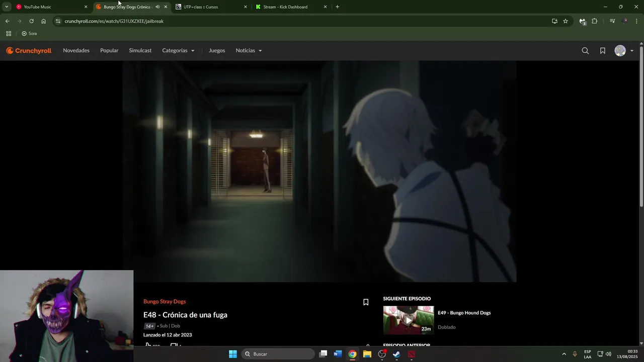The height and width of the screenshot is (362, 644).
Task: Open the Extensions puzzle menu
Action: (594, 21)
